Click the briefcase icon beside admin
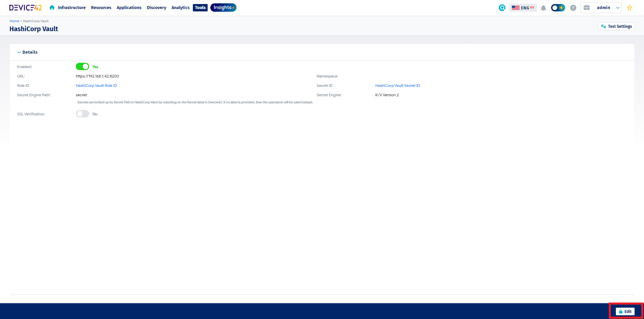Image resolution: width=644 pixels, height=319 pixels. pos(587,7)
